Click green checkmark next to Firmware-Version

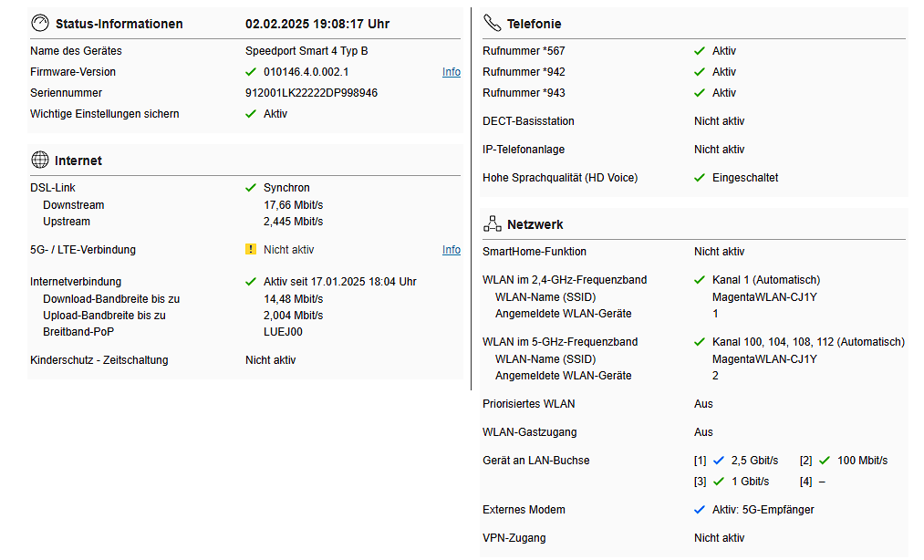pos(251,72)
